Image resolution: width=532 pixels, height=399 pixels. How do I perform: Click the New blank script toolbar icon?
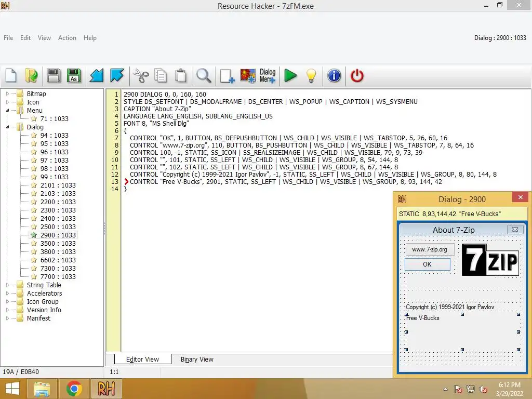(x=11, y=75)
